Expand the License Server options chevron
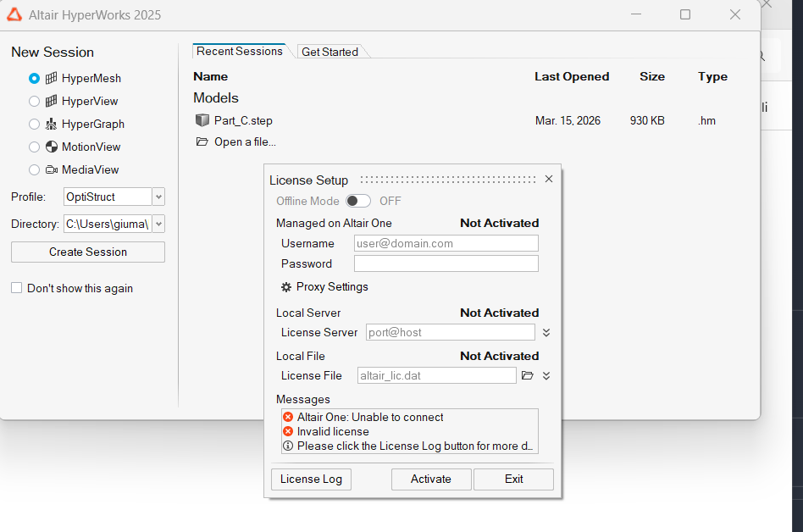The height and width of the screenshot is (532, 803). pyautogui.click(x=546, y=333)
